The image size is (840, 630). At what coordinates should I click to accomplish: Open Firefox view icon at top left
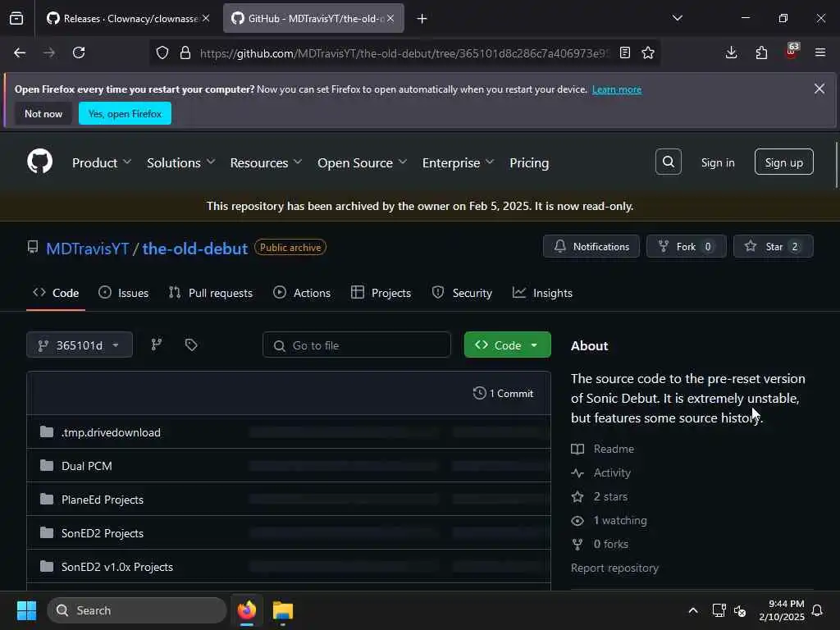[16, 18]
